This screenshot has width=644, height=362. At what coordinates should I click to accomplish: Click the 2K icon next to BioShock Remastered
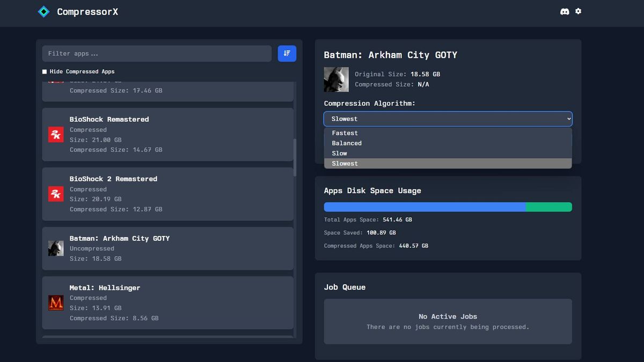point(56,135)
